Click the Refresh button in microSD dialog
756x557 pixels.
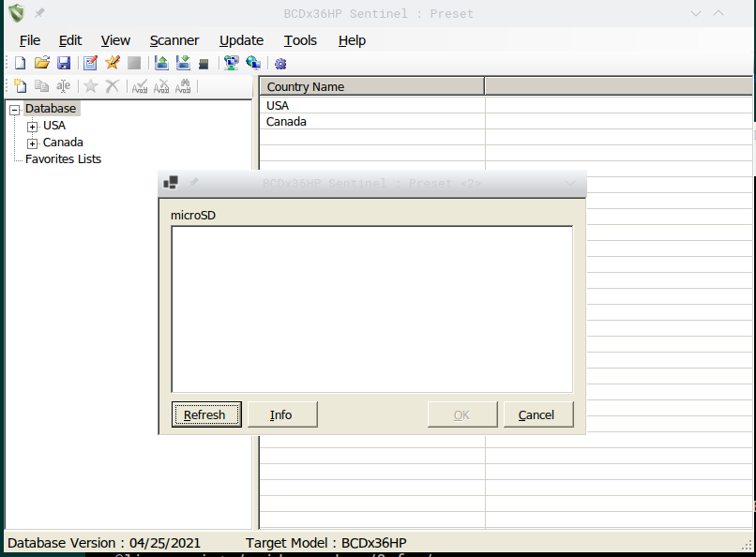click(x=206, y=414)
